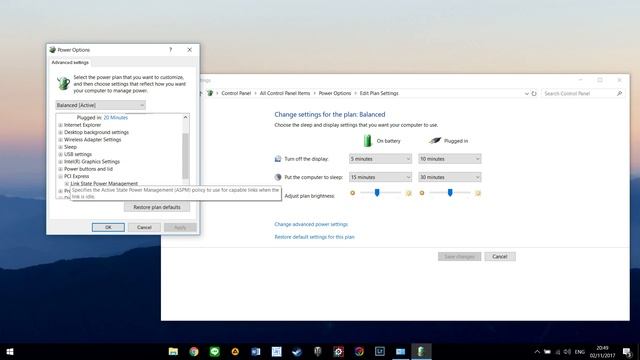Refresh the Control Panel address bar
Screen dimensions: 640x360
(x=534, y=93)
